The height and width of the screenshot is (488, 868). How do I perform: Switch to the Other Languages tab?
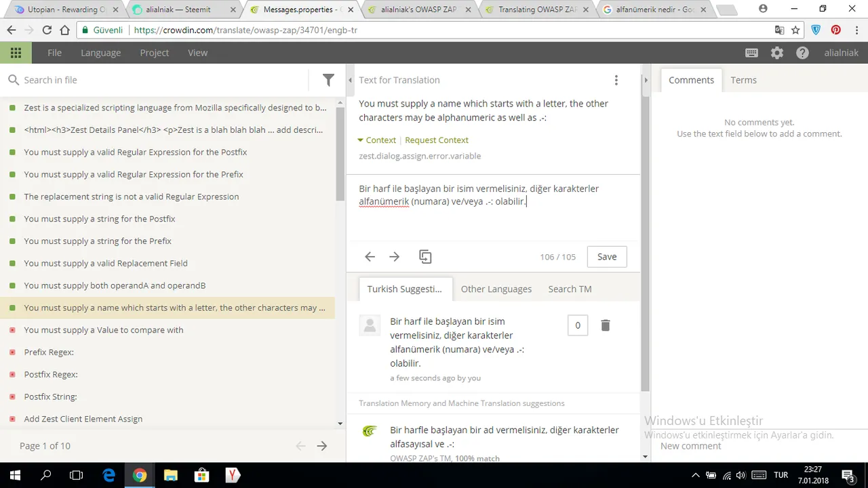(496, 289)
